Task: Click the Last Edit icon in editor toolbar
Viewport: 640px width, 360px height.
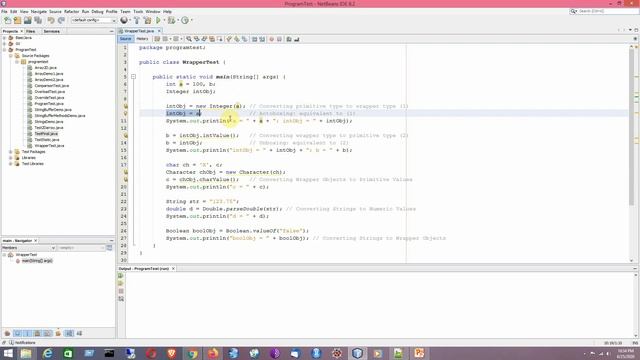Action: click(157, 39)
